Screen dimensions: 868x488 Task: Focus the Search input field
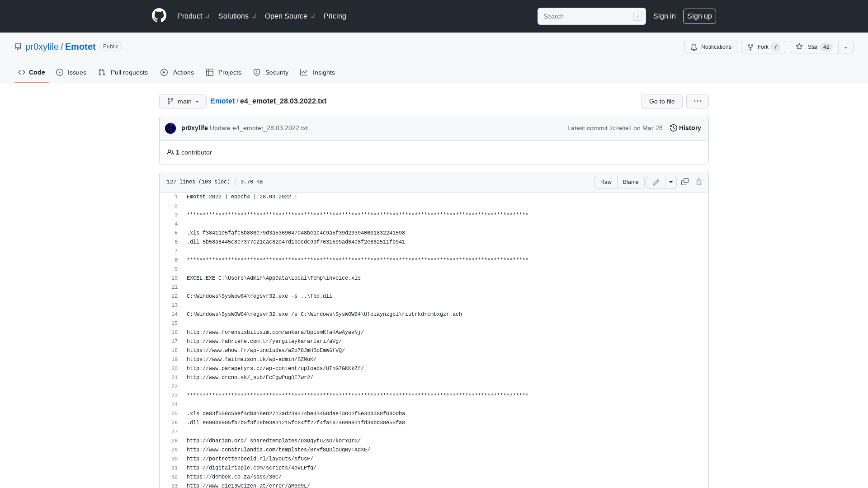coord(591,16)
